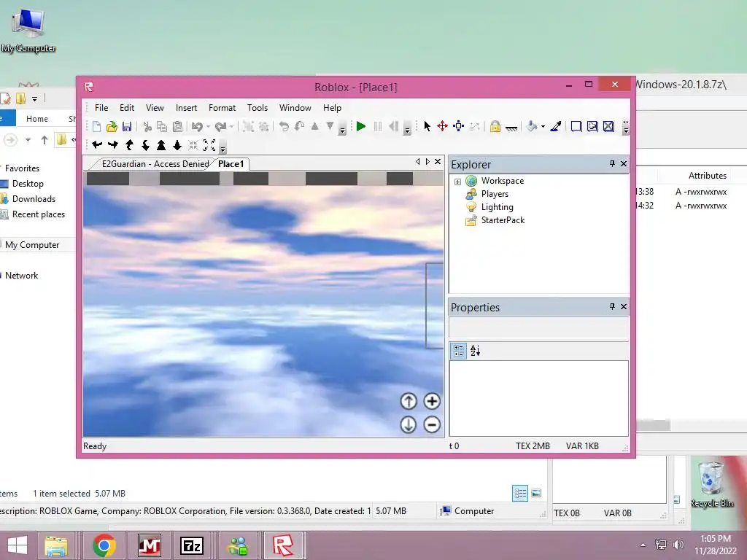Open the paint bucket color dropdown arrow
Screen dimensions: 747x560
(543, 127)
